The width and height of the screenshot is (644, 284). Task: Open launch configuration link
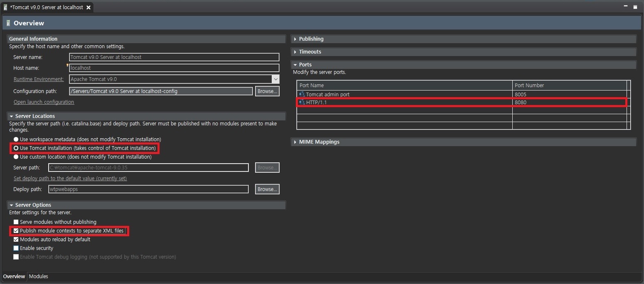pyautogui.click(x=44, y=102)
